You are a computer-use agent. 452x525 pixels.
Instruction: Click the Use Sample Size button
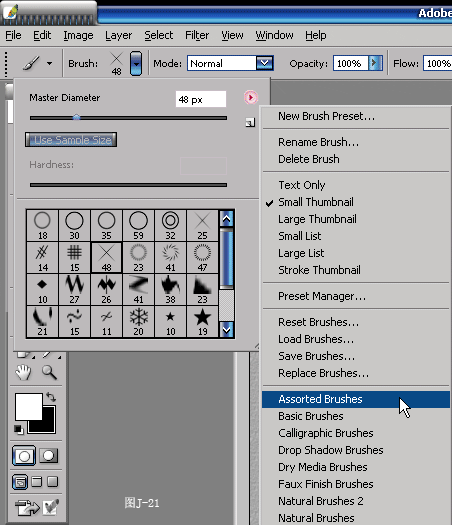71,140
